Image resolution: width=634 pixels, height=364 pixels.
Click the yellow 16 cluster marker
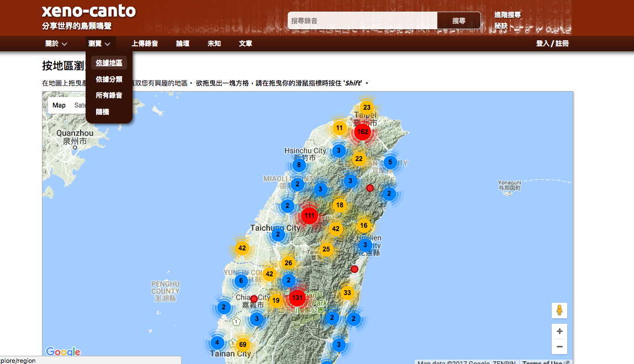click(x=363, y=226)
